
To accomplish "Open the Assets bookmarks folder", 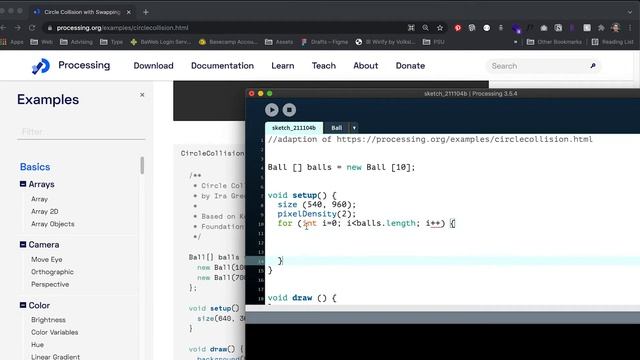I will click(x=279, y=42).
